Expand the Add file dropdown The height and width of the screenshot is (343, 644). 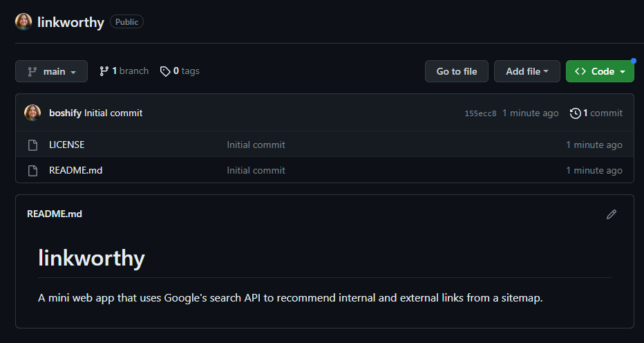click(527, 71)
